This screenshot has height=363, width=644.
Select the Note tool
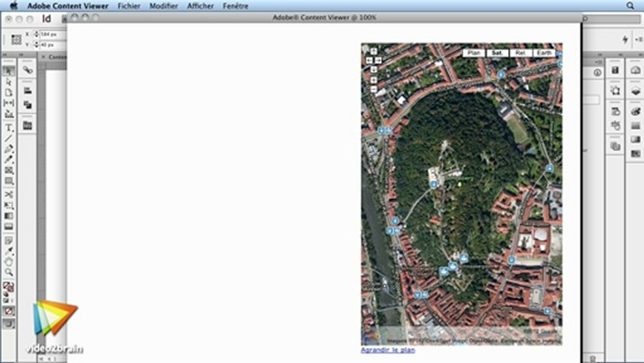click(9, 240)
